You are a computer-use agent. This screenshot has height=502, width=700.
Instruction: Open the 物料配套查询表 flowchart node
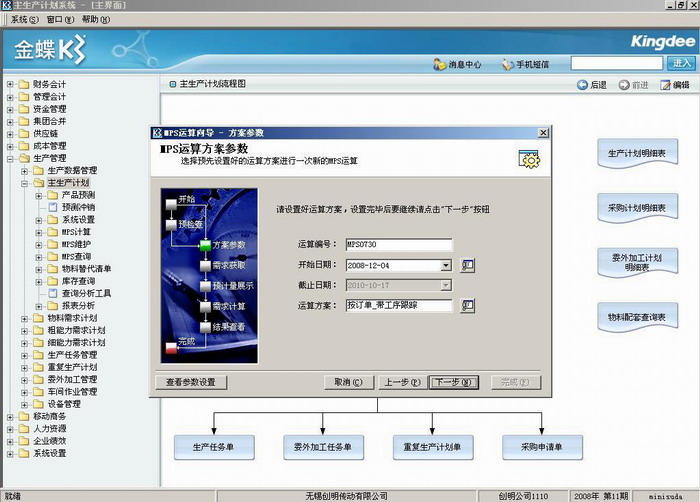(637, 317)
